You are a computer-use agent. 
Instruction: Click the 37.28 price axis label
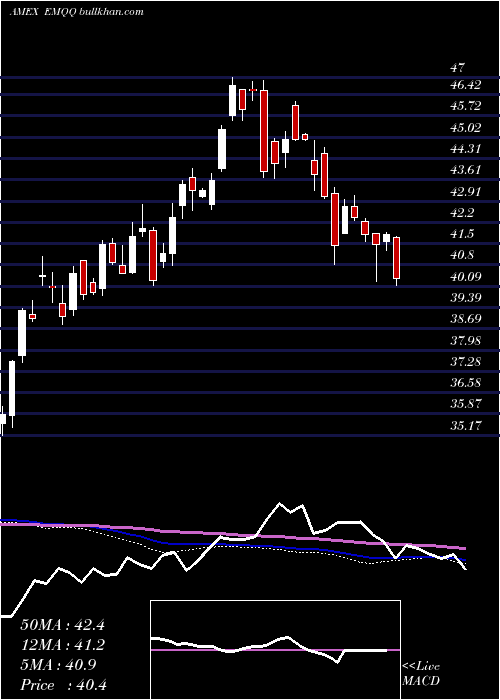466,362
